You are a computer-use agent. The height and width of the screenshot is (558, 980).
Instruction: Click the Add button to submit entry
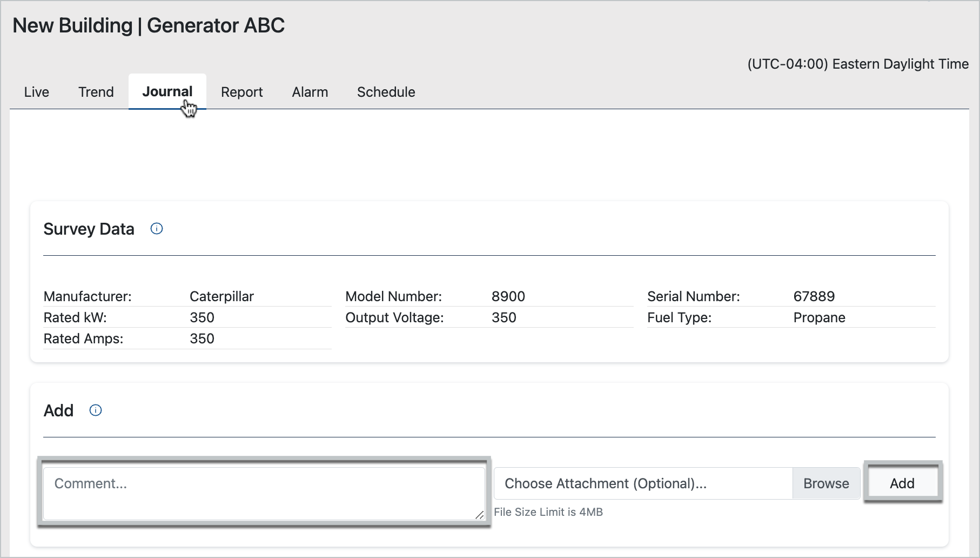coord(902,483)
